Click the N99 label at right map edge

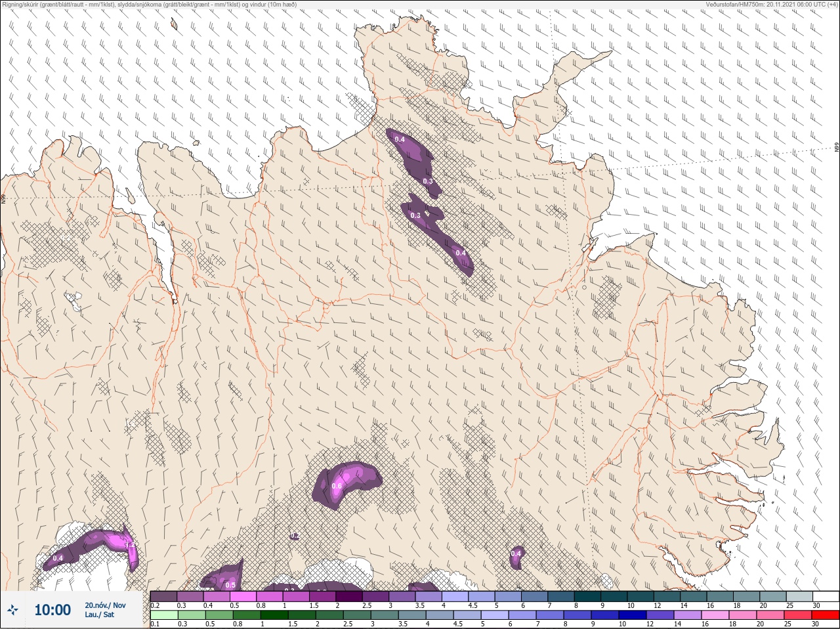837,148
